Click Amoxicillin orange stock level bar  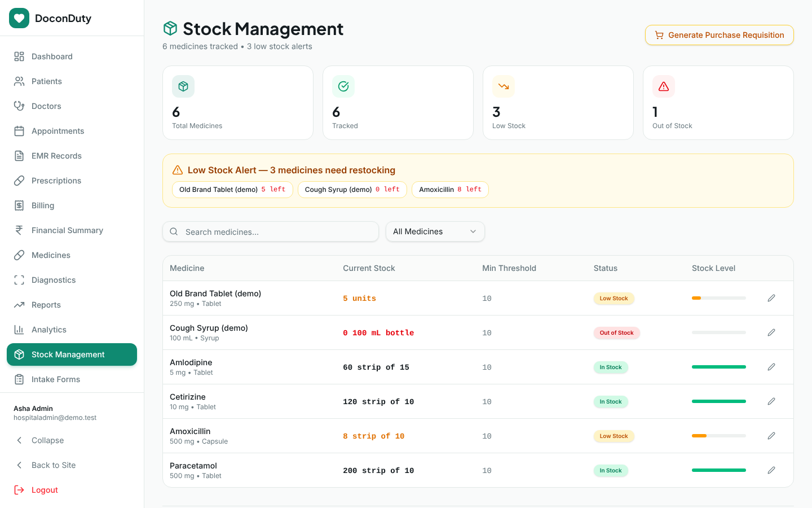pyautogui.click(x=719, y=436)
